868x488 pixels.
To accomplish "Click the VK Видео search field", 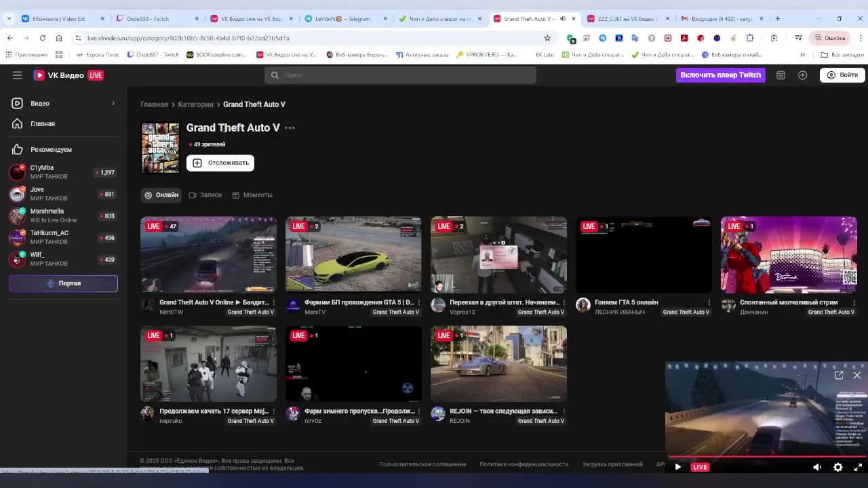I will click(x=400, y=75).
